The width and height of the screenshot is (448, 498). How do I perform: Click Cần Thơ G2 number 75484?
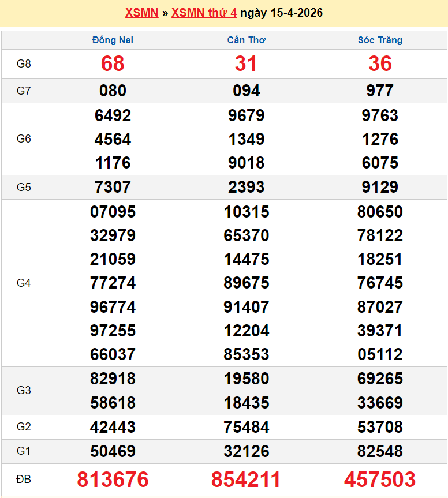(x=247, y=427)
